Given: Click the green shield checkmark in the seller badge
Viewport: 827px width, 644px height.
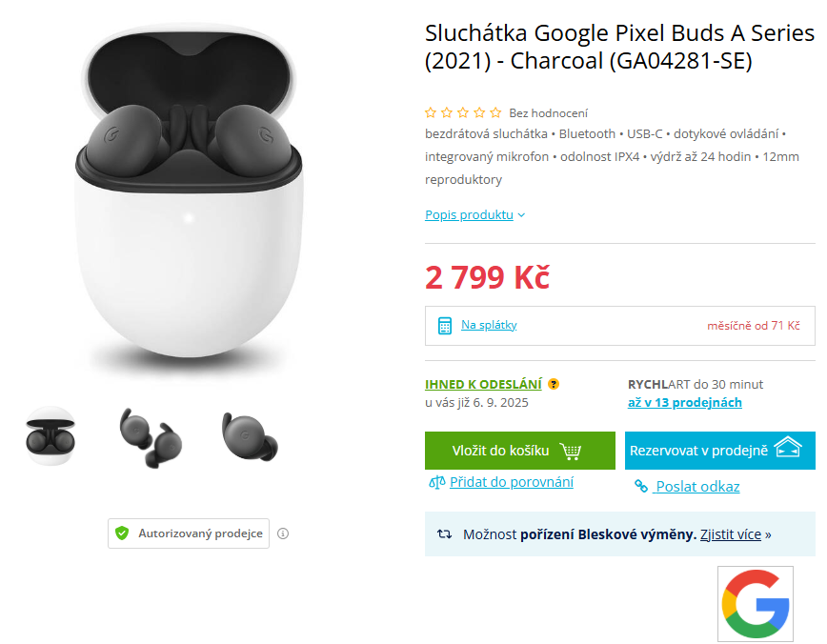Looking at the screenshot, I should pyautogui.click(x=121, y=533).
